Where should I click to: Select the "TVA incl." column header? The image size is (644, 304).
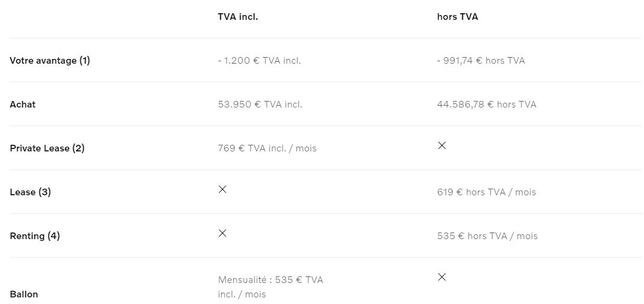pos(238,17)
